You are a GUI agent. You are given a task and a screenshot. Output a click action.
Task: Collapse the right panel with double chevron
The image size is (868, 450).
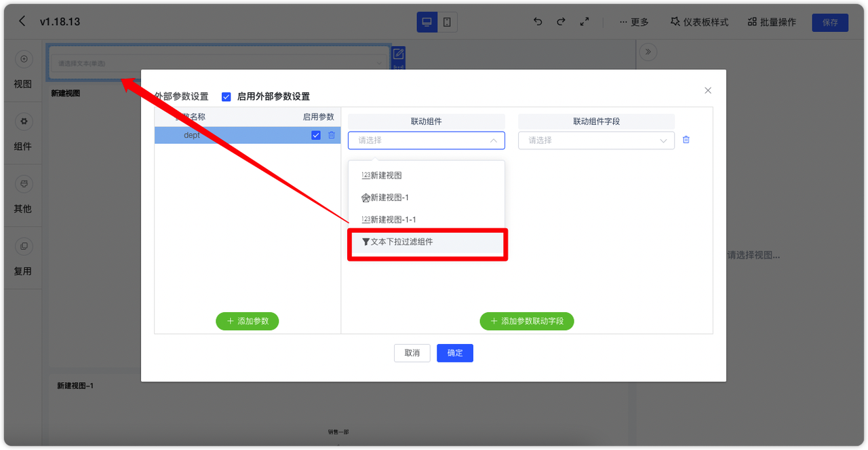[x=647, y=52]
